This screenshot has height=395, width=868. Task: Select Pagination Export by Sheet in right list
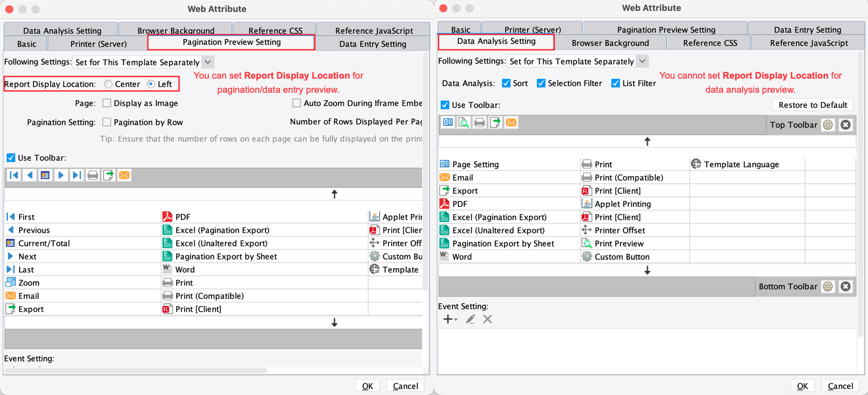click(x=509, y=244)
